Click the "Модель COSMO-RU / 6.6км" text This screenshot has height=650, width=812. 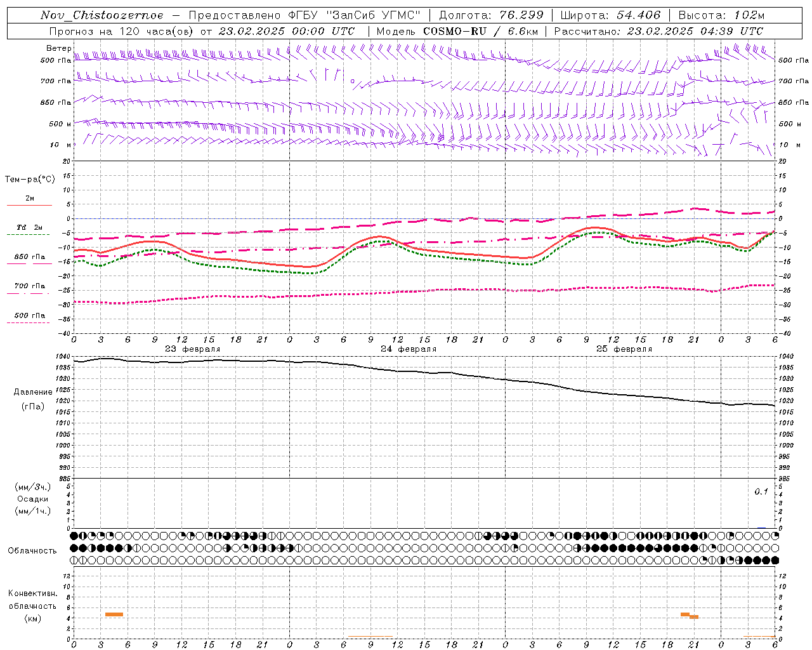click(457, 31)
